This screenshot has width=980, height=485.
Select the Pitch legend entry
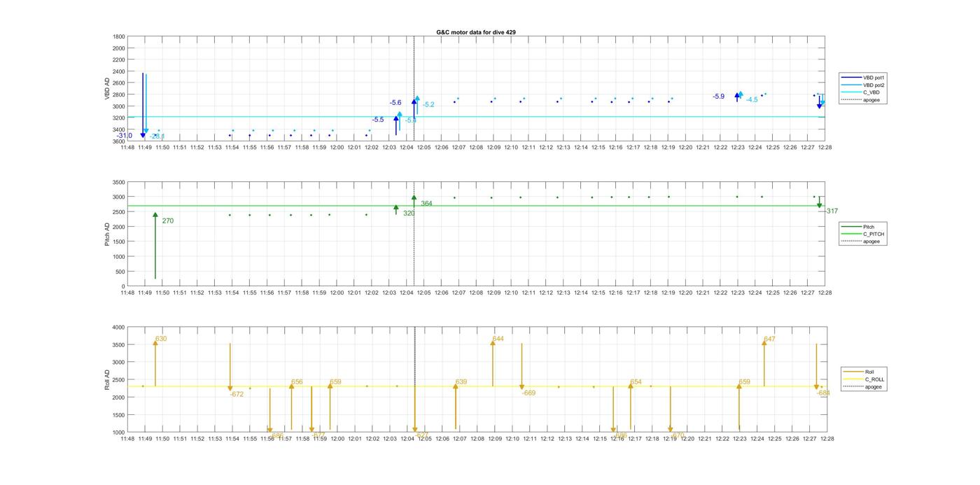point(857,227)
